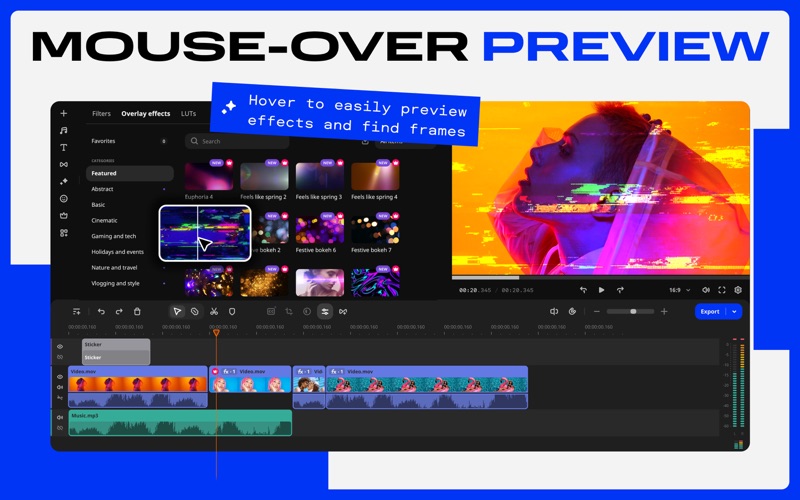Click the crop icon on timeline toolbar
The image size is (800, 500).
[289, 311]
